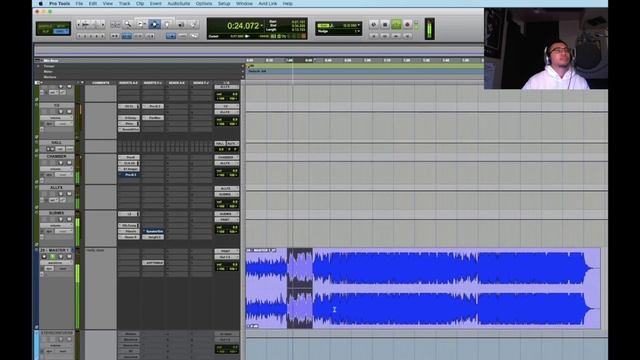
Task: Select the highlighted Selector tool
Action: (x=154, y=24)
